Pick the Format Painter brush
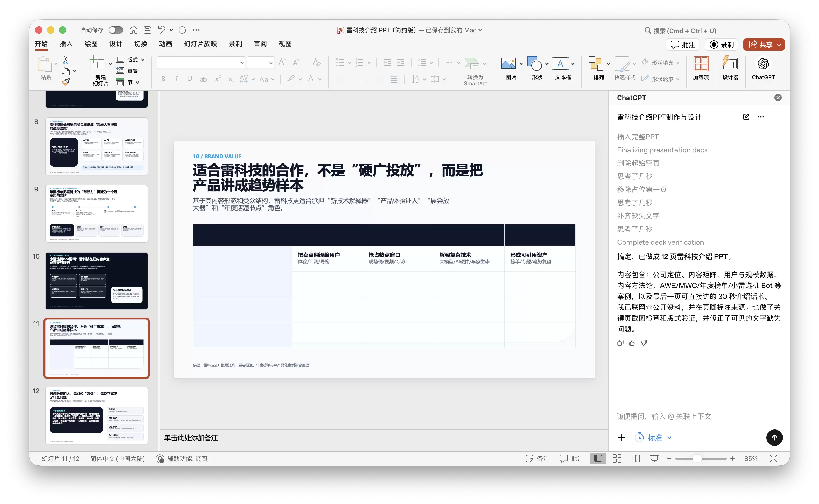The height and width of the screenshot is (504, 819). (x=66, y=82)
